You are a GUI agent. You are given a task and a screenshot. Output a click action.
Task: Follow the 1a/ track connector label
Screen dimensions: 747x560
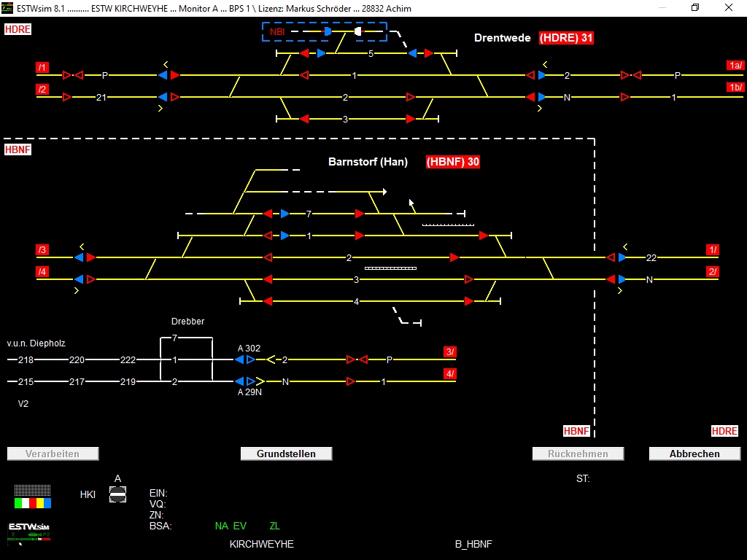click(x=735, y=66)
